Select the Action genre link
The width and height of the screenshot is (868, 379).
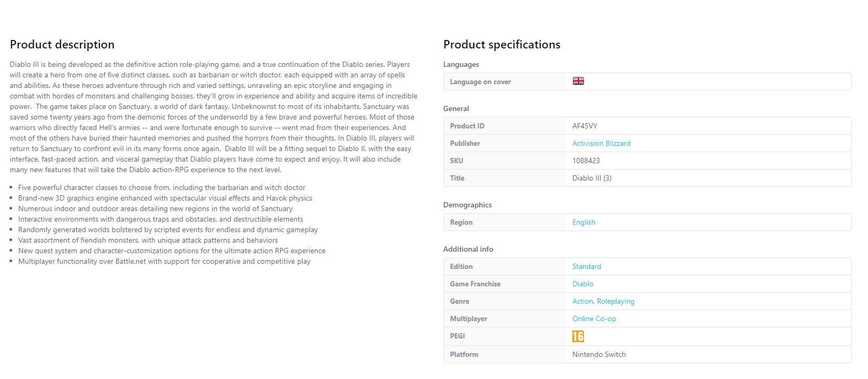coord(582,301)
